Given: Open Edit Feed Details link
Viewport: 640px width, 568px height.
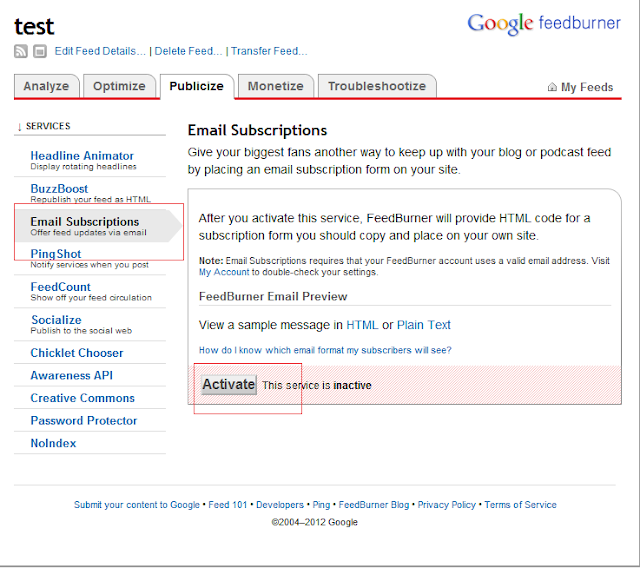Looking at the screenshot, I should 100,51.
